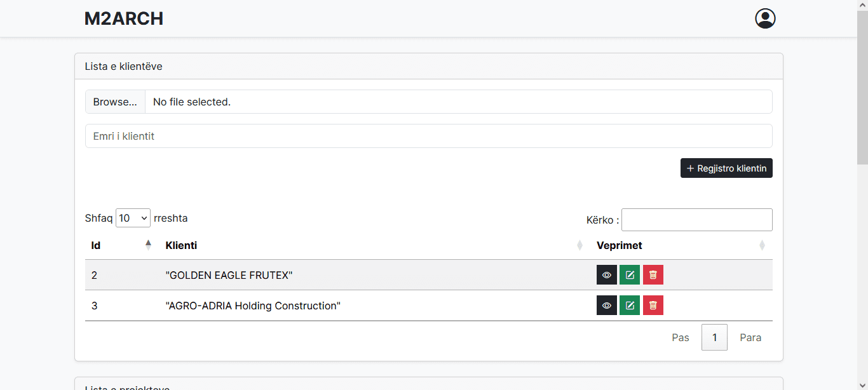Go to the Para next page

(750, 337)
